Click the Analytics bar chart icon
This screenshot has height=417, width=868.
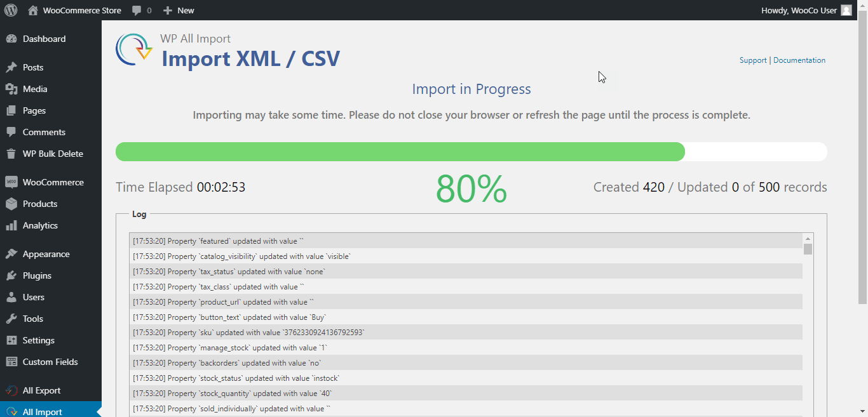tap(11, 225)
